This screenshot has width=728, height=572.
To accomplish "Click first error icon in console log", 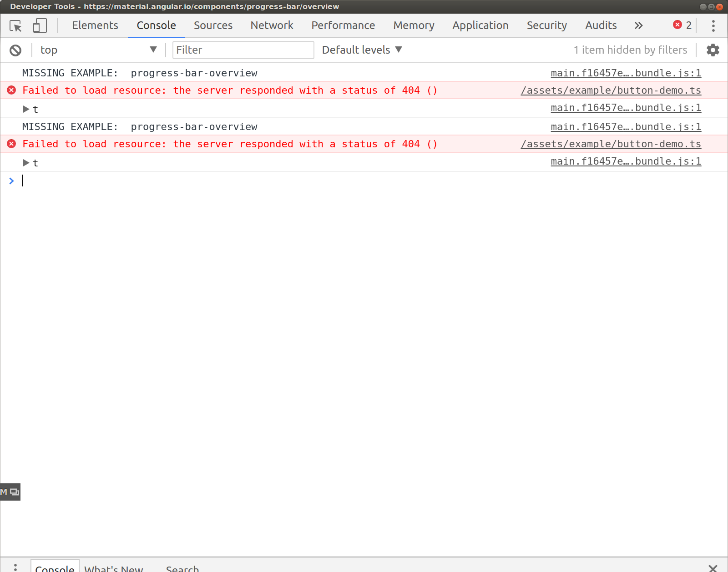I will 12,90.
